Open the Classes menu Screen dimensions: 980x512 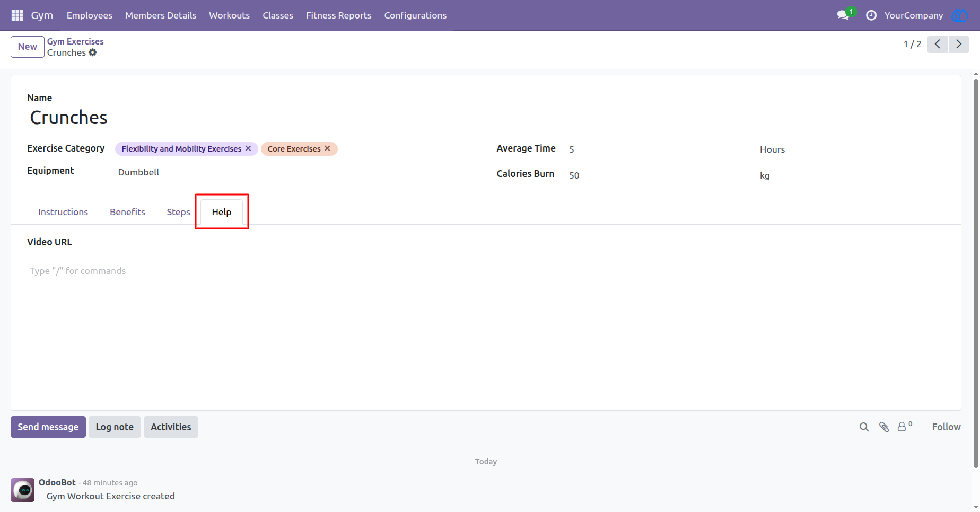pyautogui.click(x=278, y=15)
